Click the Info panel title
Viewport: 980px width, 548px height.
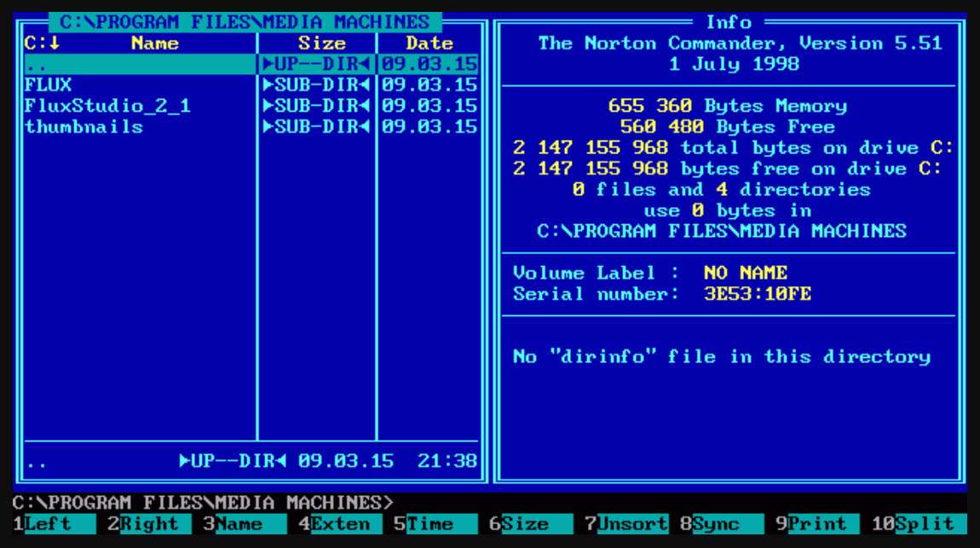pos(729,22)
